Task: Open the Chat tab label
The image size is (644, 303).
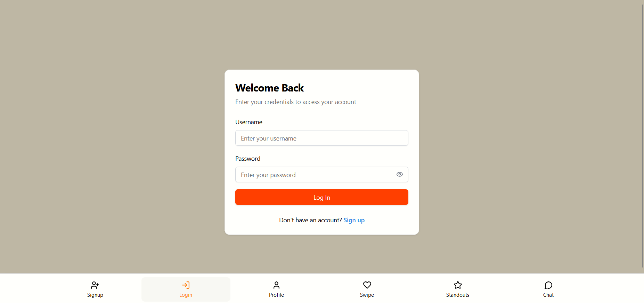Action: pyautogui.click(x=548, y=295)
